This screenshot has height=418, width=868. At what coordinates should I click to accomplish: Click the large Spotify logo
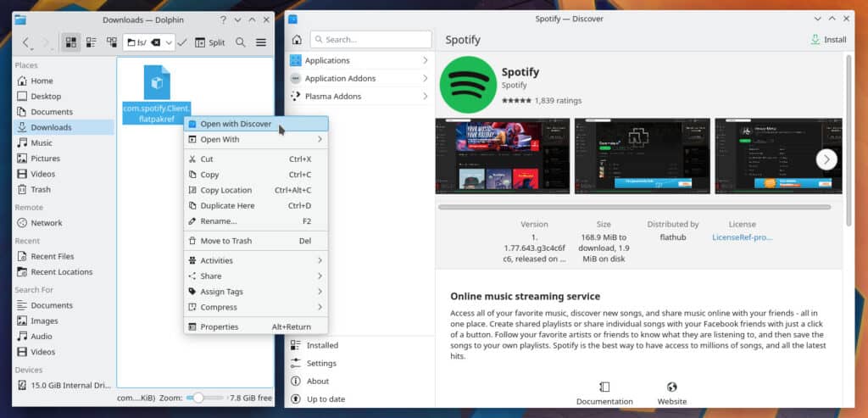(x=468, y=85)
